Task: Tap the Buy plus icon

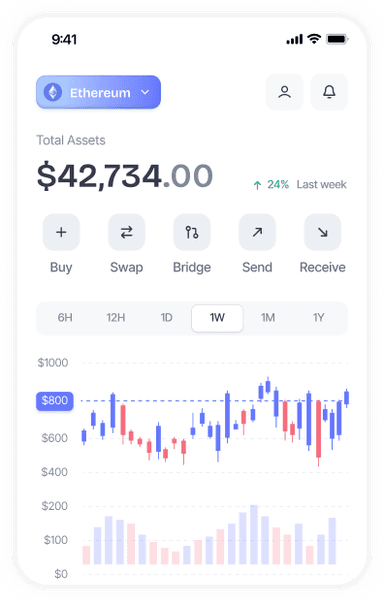Action: point(61,232)
